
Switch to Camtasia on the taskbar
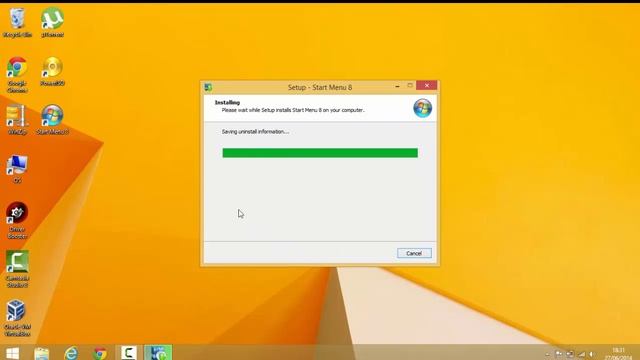click(129, 353)
